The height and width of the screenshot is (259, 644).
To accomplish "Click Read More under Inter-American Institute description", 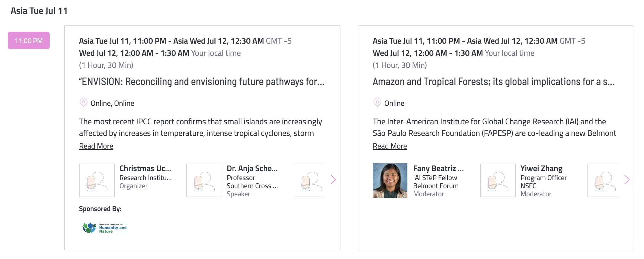I will tap(390, 146).
